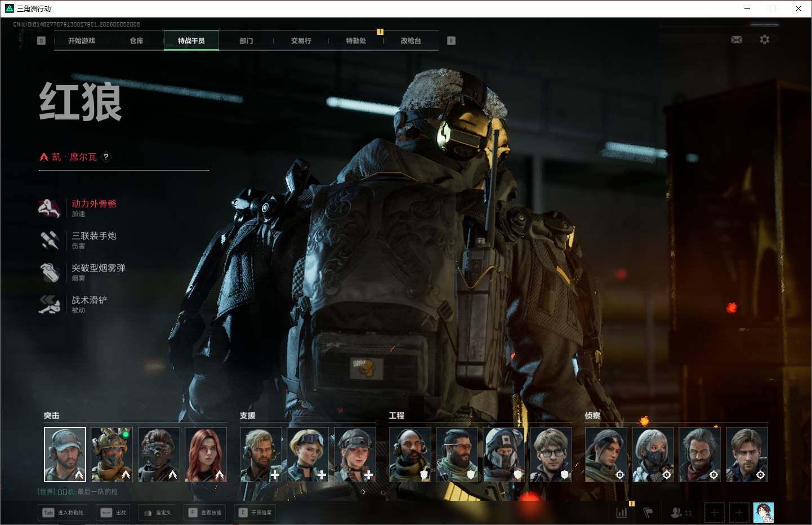This screenshot has width=812, height=525.
Task: Click the world chat message 最后一队的拉
Action: pos(97,492)
